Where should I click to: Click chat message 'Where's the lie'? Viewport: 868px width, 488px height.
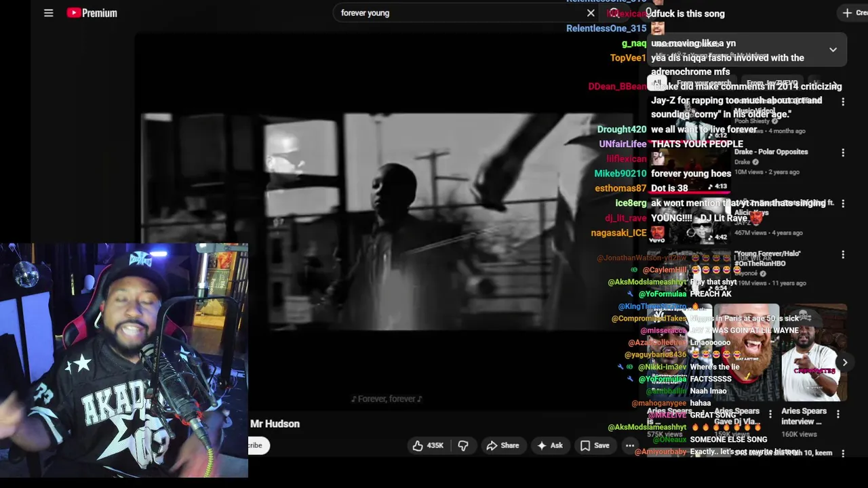[x=715, y=367]
